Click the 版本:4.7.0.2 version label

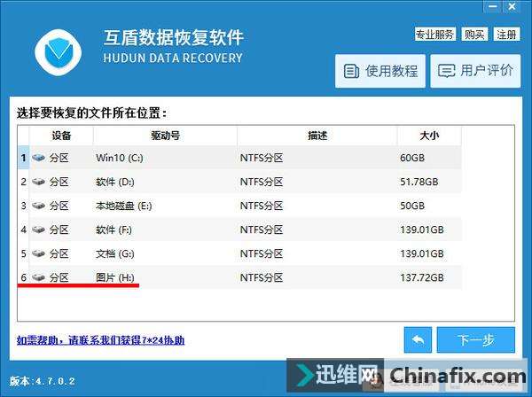point(42,381)
